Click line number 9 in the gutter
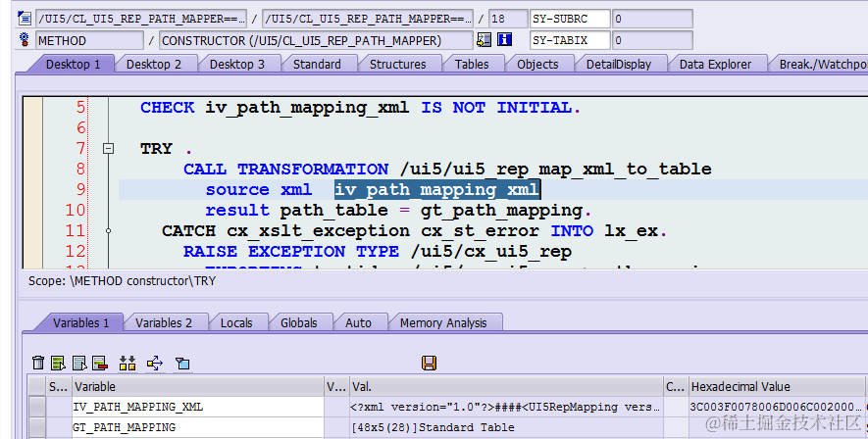This screenshot has height=439, width=868. [x=80, y=190]
